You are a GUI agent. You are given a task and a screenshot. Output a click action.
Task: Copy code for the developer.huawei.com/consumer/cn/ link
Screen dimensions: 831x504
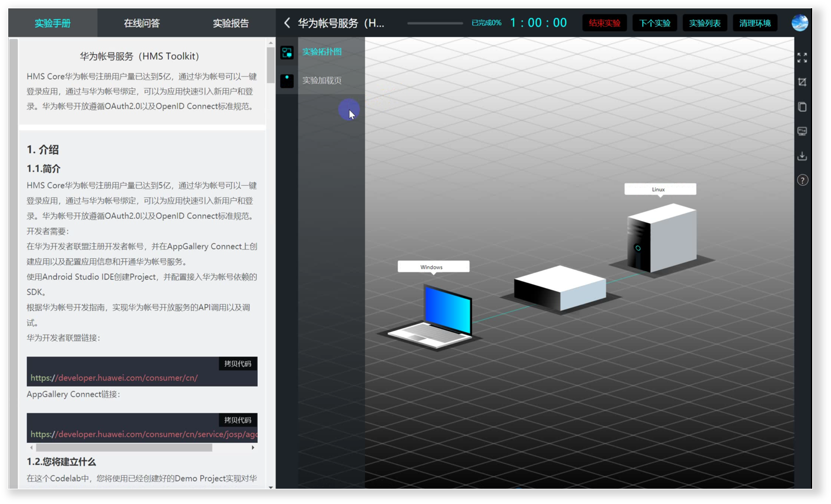238,363
